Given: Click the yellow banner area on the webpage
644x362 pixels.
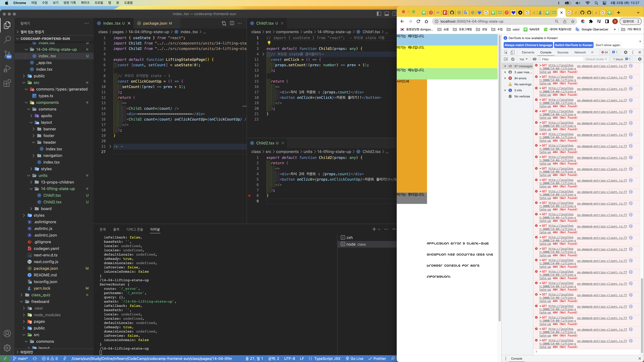Looking at the screenshot, I should 447,57.
